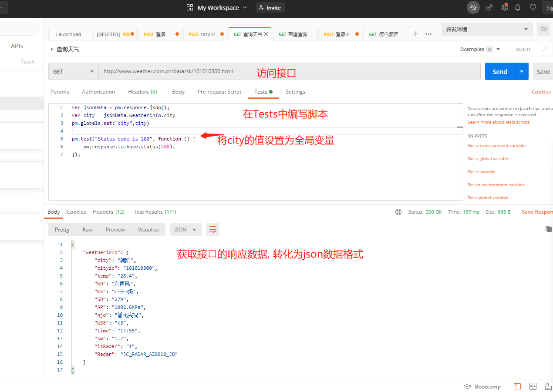Click the globe network icon in response bar
Screen dimensions: 553x392
click(398, 212)
